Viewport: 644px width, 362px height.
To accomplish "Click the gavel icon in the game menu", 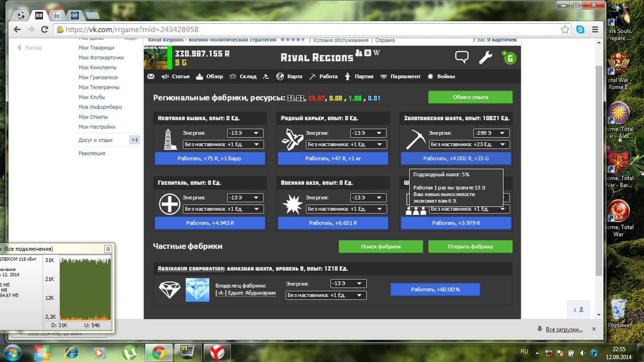I will point(266,76).
